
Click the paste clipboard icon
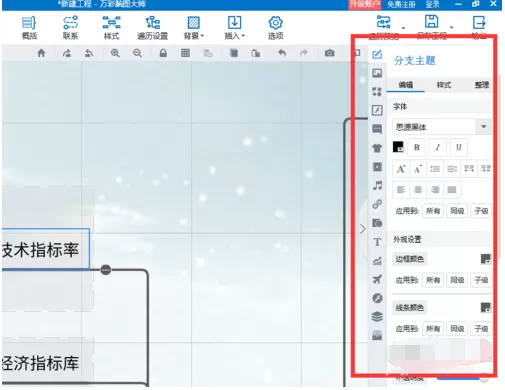(256, 53)
